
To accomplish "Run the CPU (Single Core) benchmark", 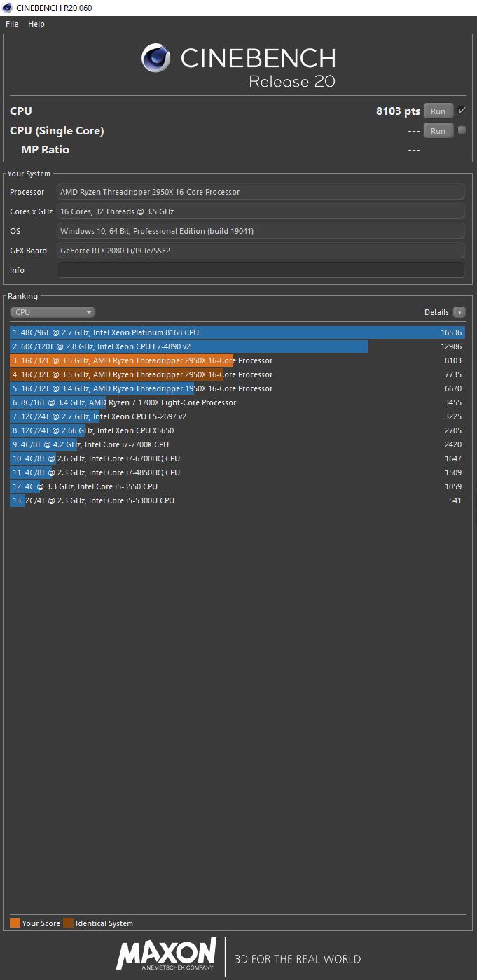I will point(438,131).
